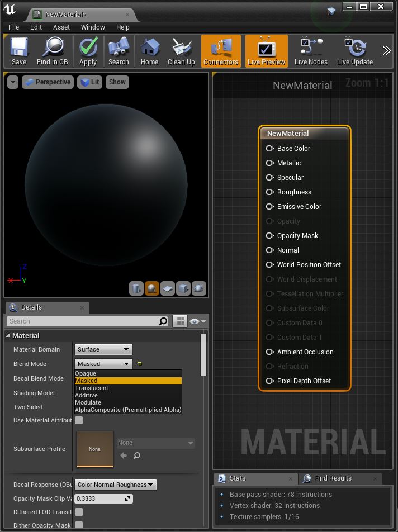
Task: Select the sphere preview shape icon
Action: pyautogui.click(x=152, y=288)
